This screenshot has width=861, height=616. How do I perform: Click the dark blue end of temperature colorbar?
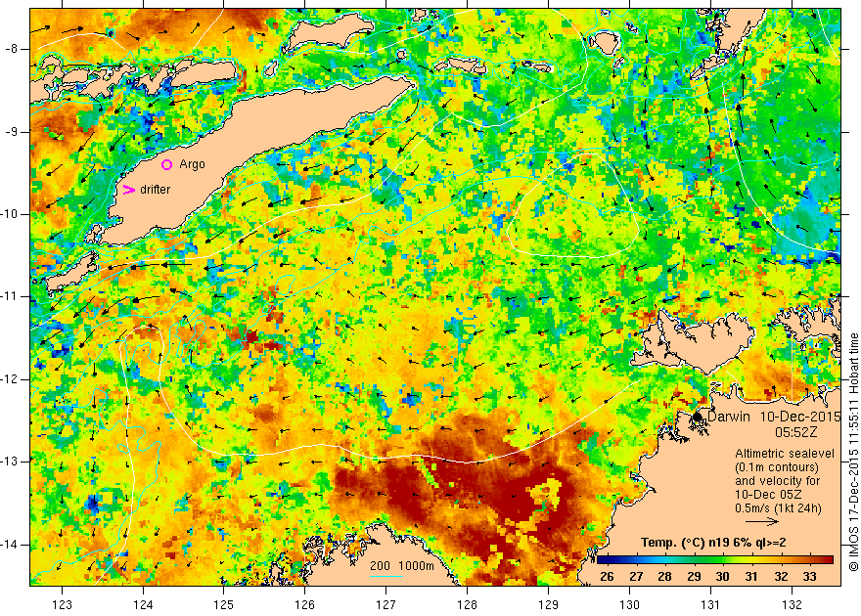point(604,560)
